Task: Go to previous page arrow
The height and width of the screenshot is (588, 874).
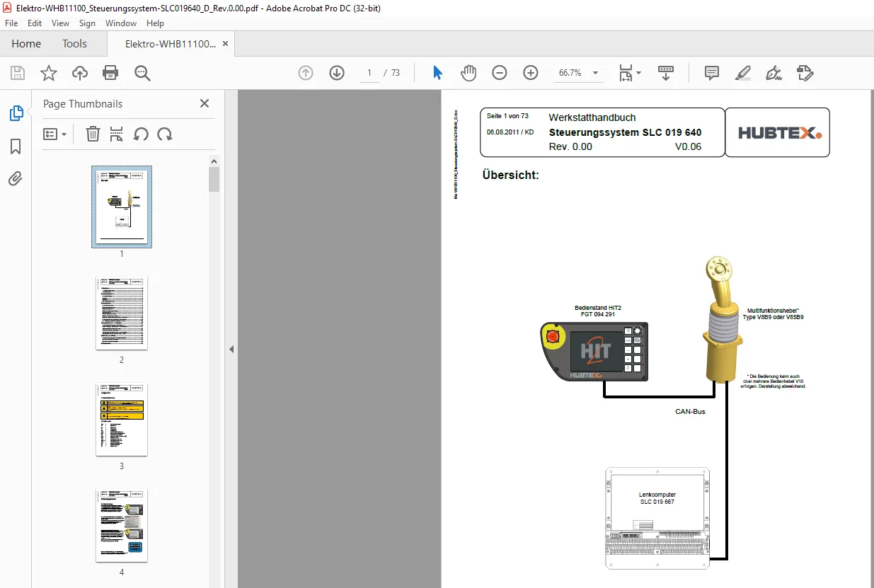Action: (306, 73)
